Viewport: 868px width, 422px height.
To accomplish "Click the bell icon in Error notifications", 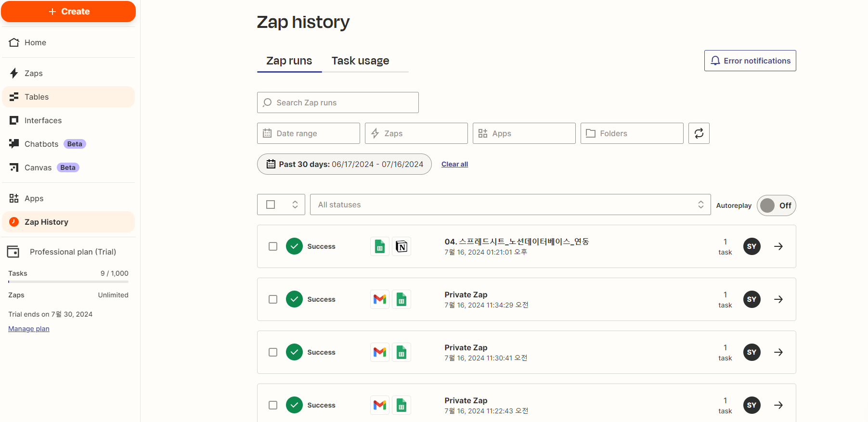I will pos(715,61).
